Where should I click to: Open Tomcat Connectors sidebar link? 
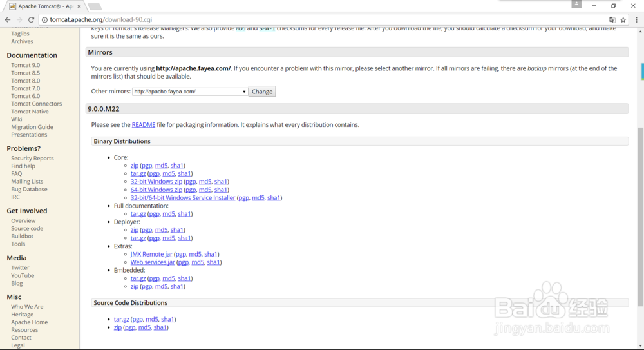click(37, 104)
